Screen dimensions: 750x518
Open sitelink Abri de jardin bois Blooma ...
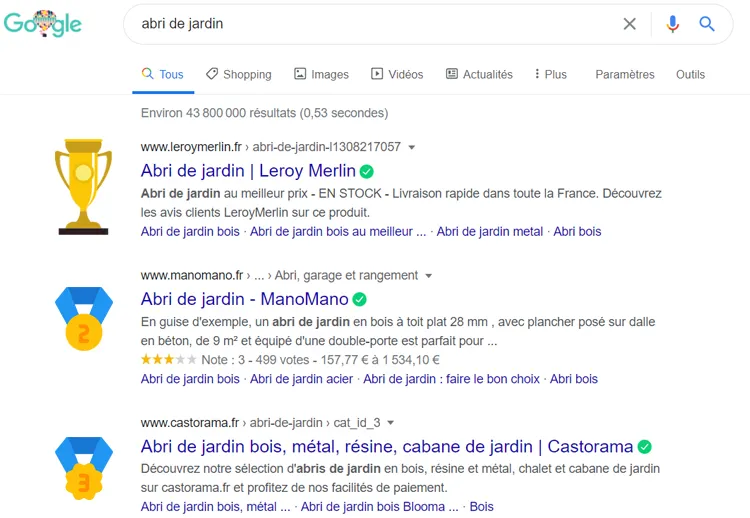coord(379,507)
